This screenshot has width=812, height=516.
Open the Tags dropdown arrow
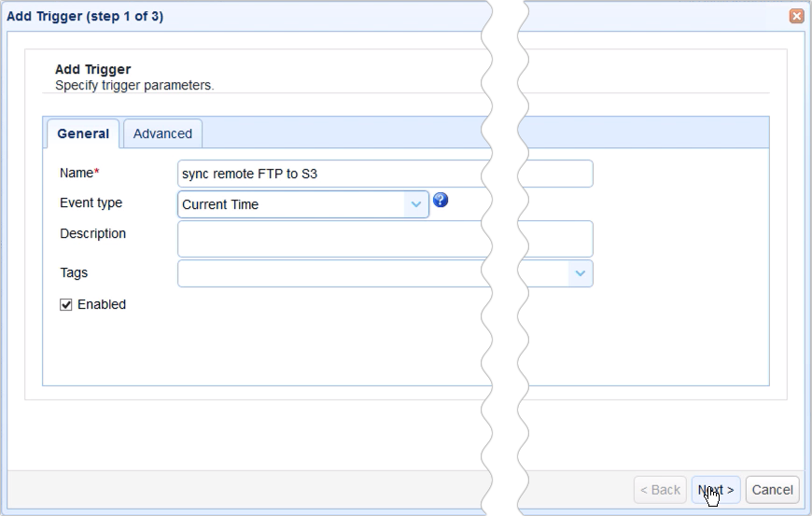click(581, 273)
